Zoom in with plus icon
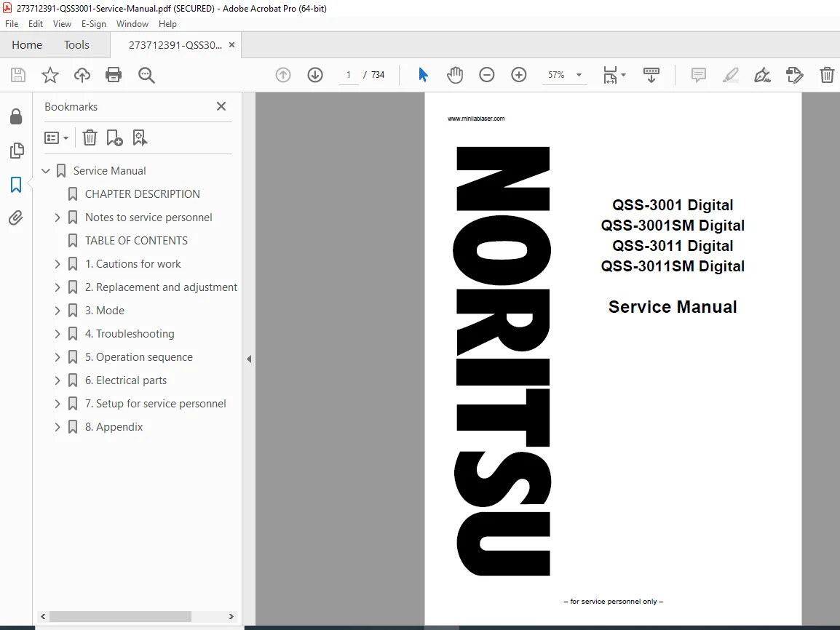This screenshot has width=840, height=630. click(518, 75)
